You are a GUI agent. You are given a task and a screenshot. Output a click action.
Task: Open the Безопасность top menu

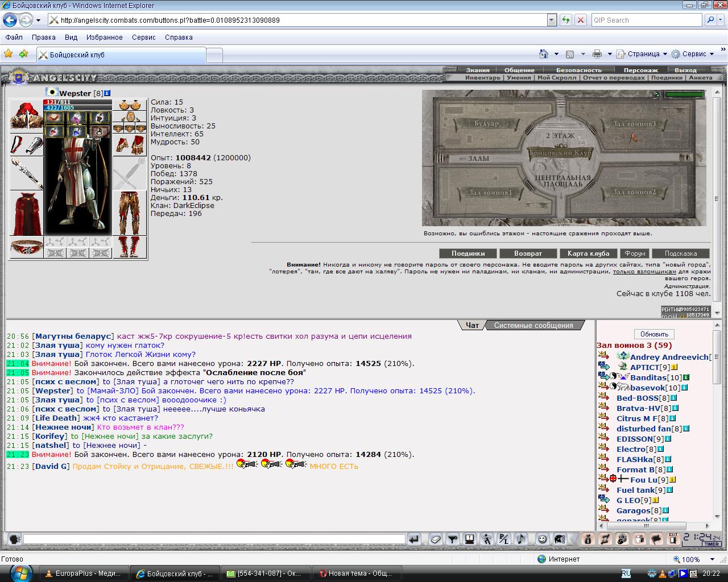[578, 70]
